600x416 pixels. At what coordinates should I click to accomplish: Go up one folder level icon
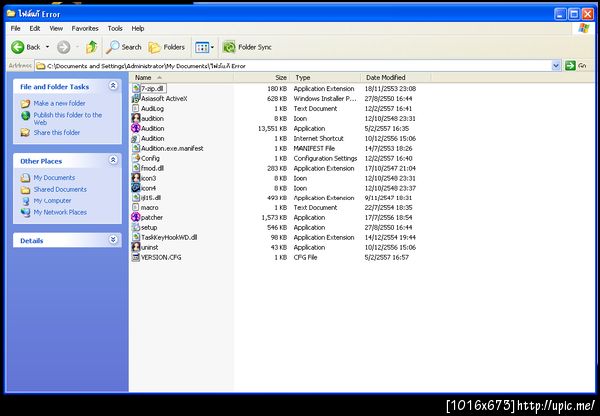pos(91,47)
